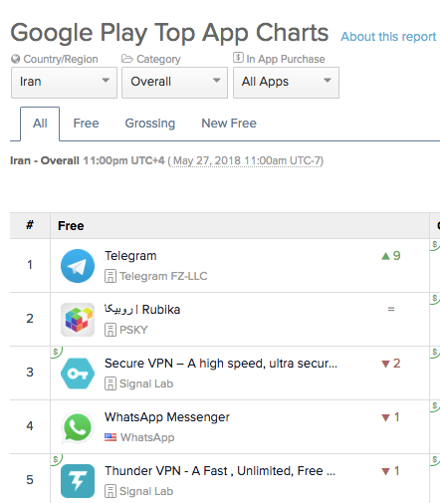Screen dimensions: 440x503
Task: Open the Iran country dropdown
Action: coord(64,83)
